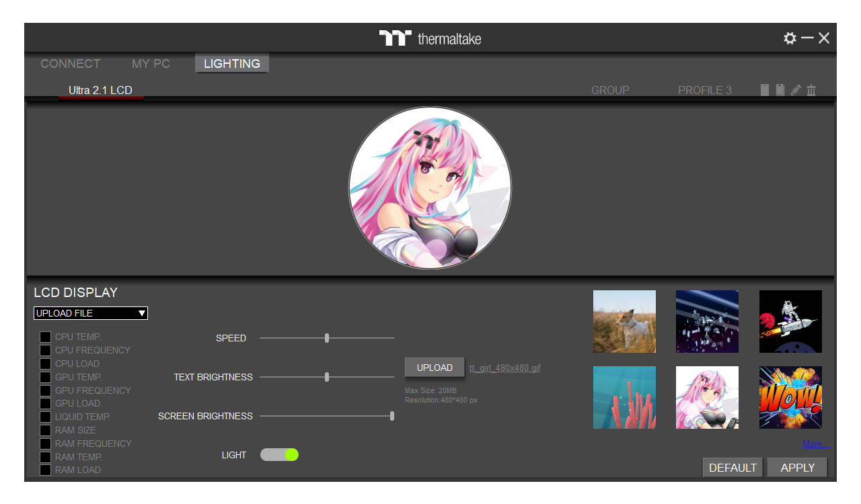
Task: Open the GROUP selector
Action: (610, 90)
